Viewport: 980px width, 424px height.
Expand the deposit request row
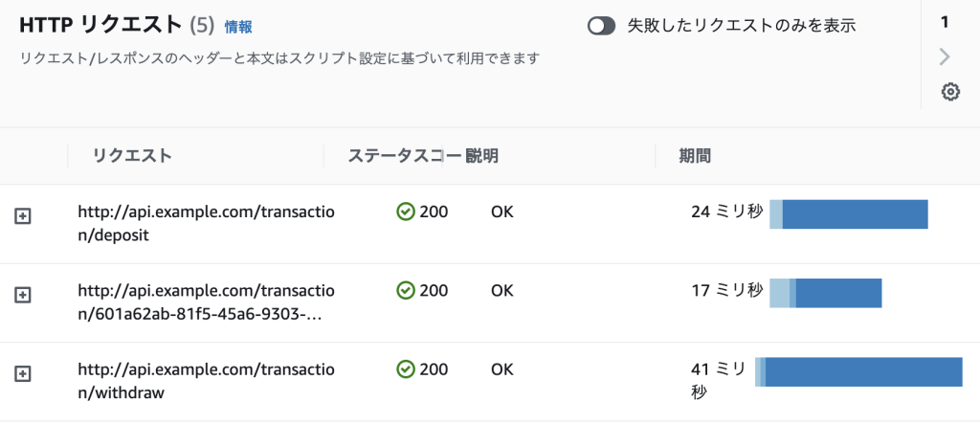point(23,217)
